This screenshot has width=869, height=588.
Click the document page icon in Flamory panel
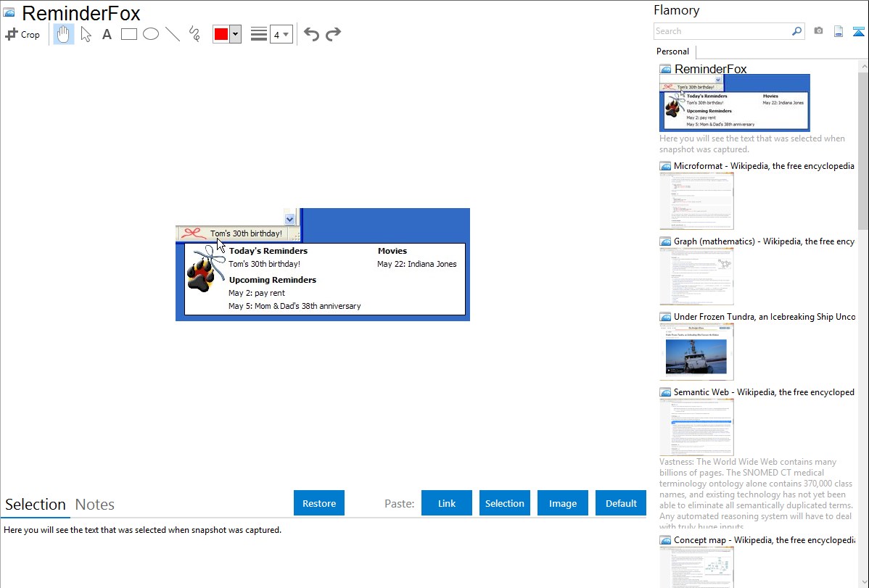(x=839, y=31)
